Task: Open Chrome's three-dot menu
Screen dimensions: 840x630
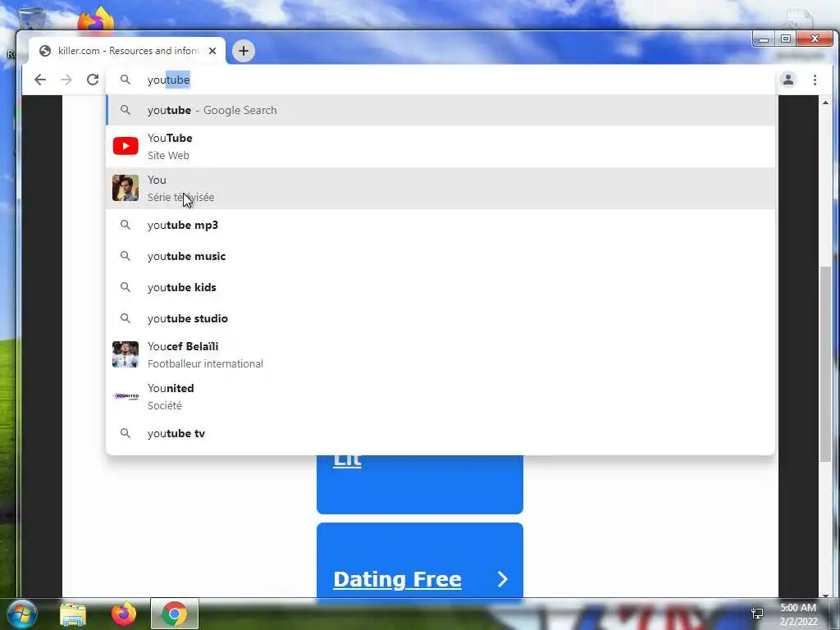Action: pyautogui.click(x=815, y=80)
